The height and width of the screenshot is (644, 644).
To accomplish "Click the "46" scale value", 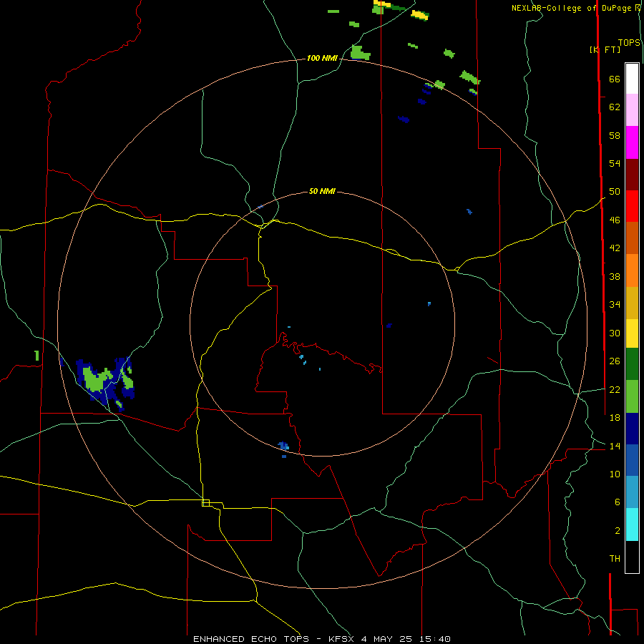I will 615,220.
